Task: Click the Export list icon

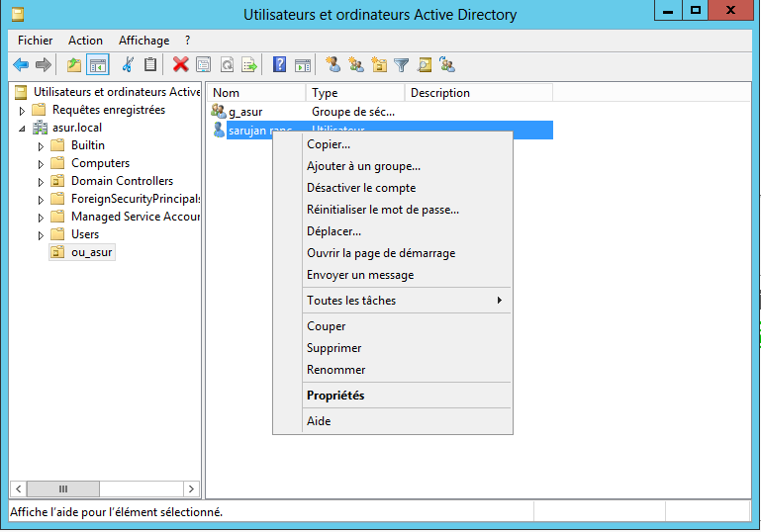Action: 249,64
